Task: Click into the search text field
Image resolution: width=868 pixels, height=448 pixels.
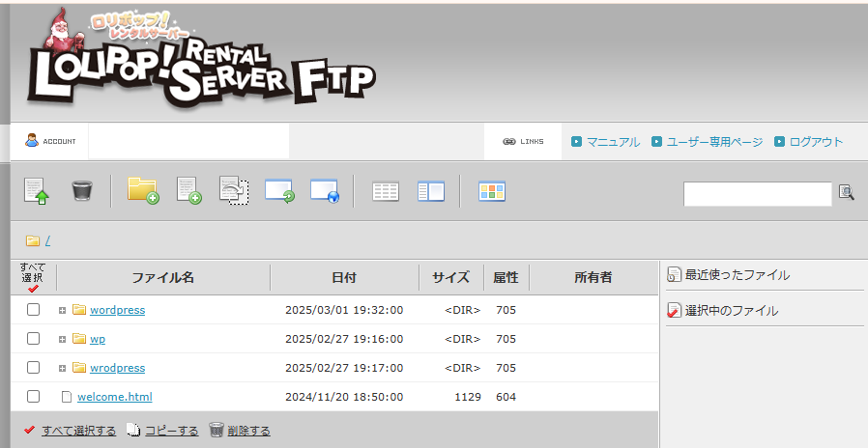Action: tap(757, 194)
